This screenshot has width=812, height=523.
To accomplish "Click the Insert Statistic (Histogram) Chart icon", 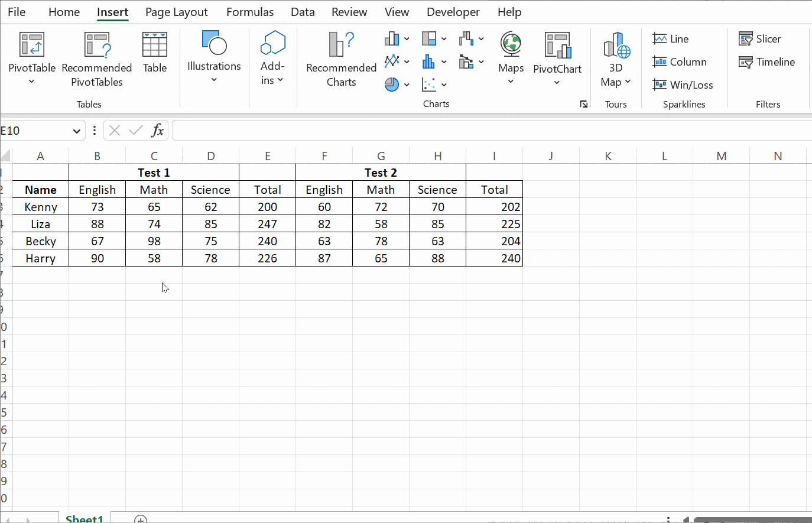I will pos(429,61).
